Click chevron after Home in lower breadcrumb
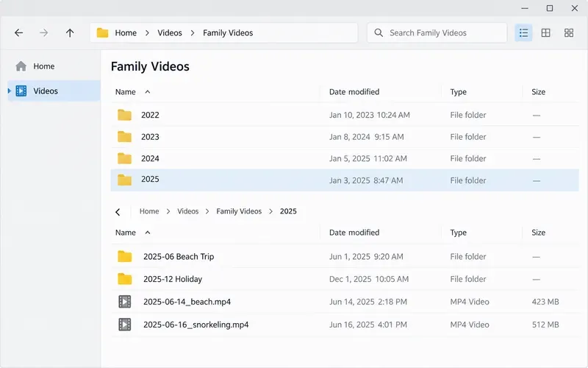588x368 pixels. [x=168, y=211]
